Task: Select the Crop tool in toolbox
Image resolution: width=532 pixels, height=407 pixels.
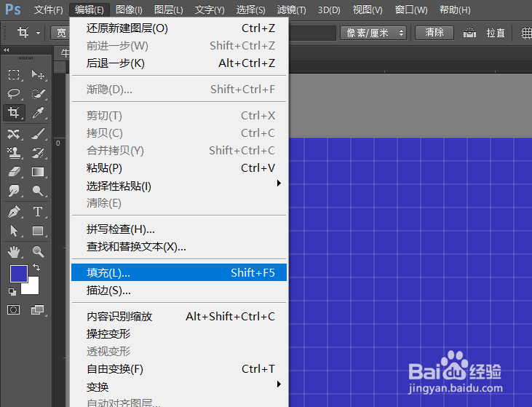Action: pos(14,112)
